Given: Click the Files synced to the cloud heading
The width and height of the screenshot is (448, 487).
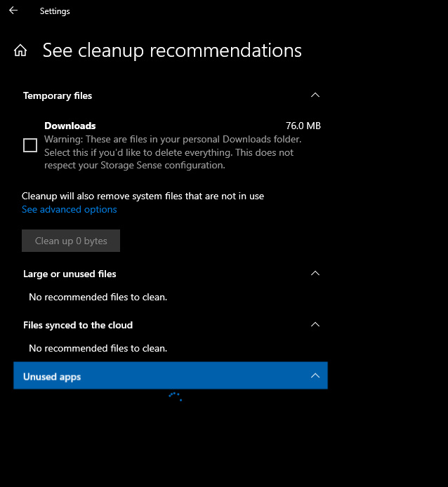Looking at the screenshot, I should [78, 325].
